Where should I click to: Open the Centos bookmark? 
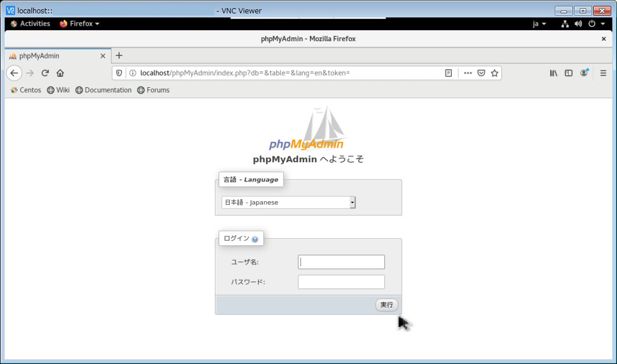pyautogui.click(x=26, y=90)
